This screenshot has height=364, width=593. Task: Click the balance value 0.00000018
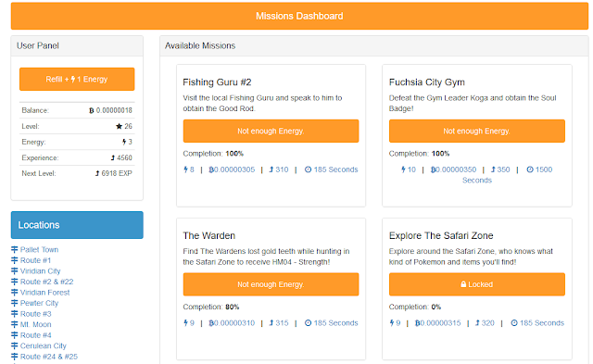[114, 110]
